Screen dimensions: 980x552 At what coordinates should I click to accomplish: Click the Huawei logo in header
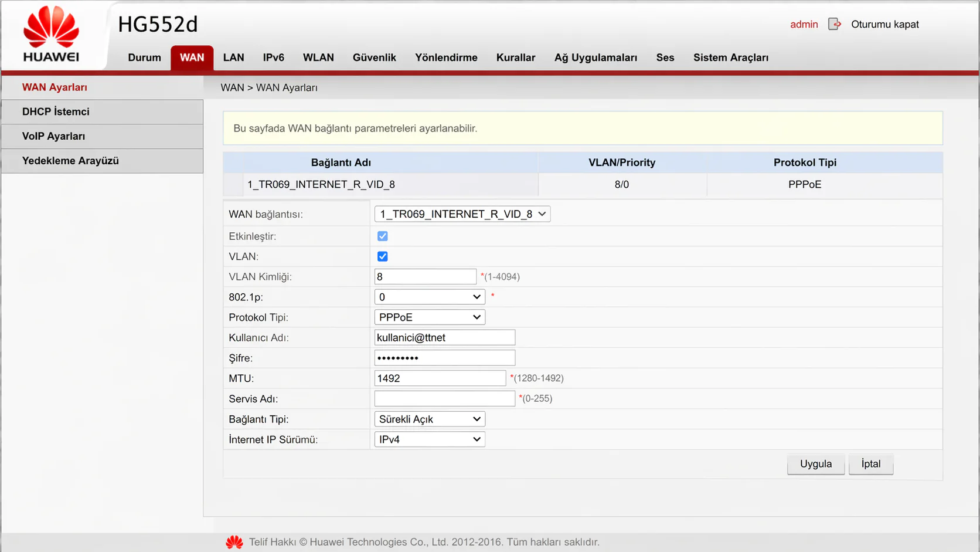coord(51,34)
